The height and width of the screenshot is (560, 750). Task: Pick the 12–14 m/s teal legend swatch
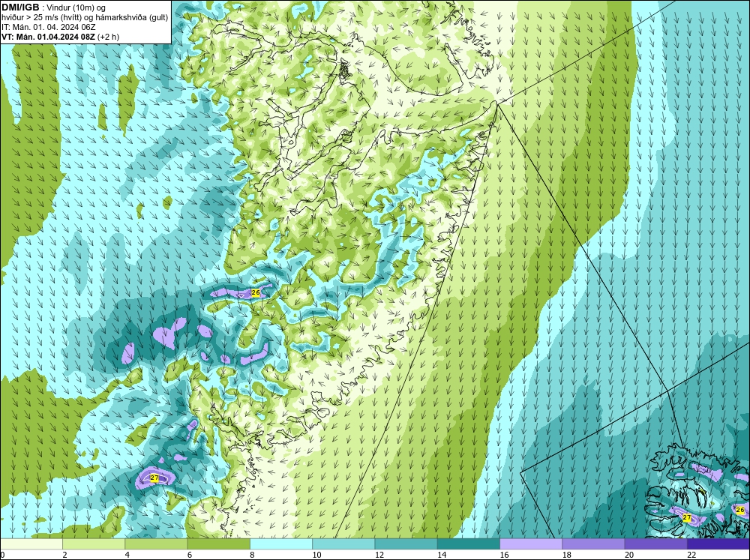tap(406, 544)
